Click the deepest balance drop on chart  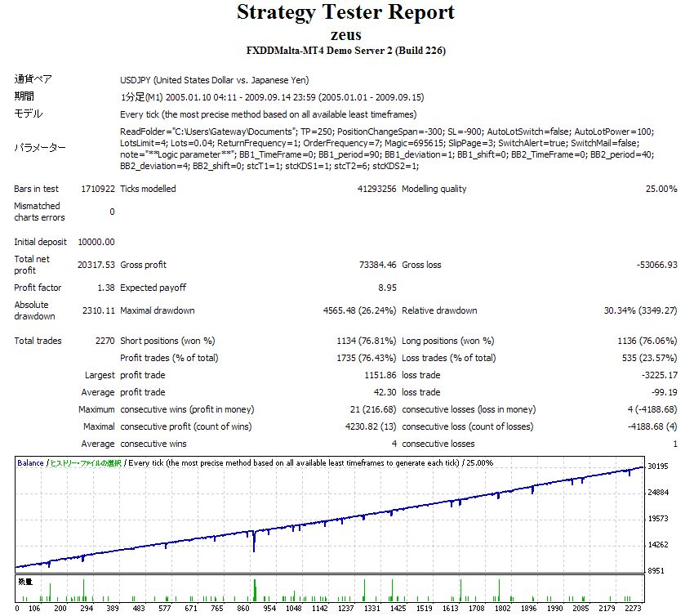tap(254, 542)
